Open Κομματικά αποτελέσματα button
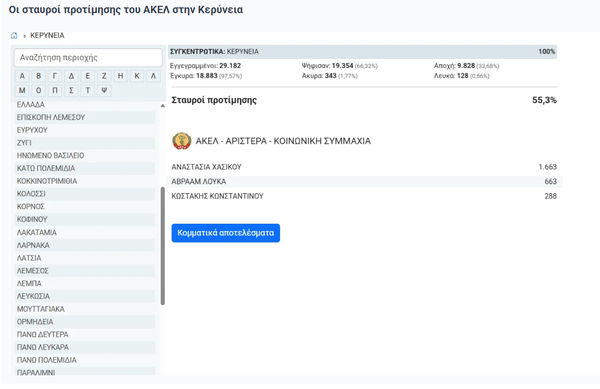600x389 pixels. (226, 233)
